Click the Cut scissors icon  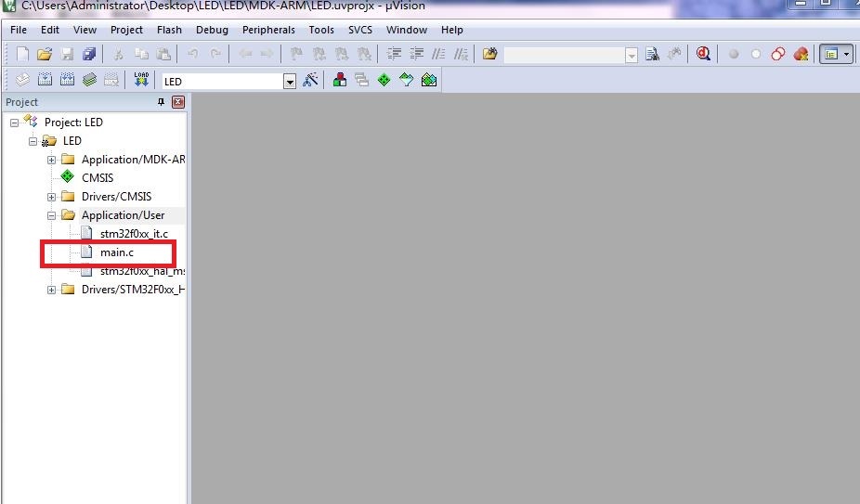point(118,54)
